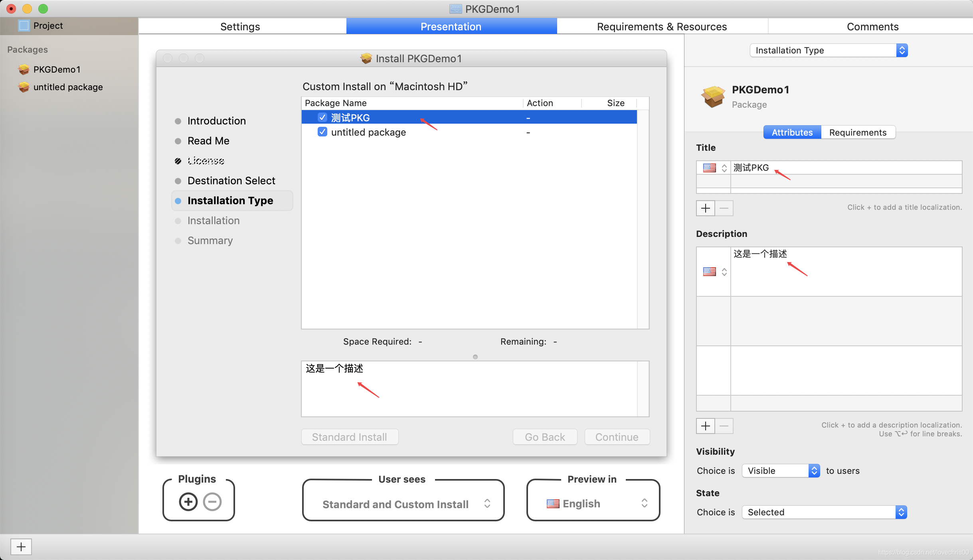The height and width of the screenshot is (560, 973).
Task: Select the Read Me installer step
Action: pyautogui.click(x=208, y=141)
